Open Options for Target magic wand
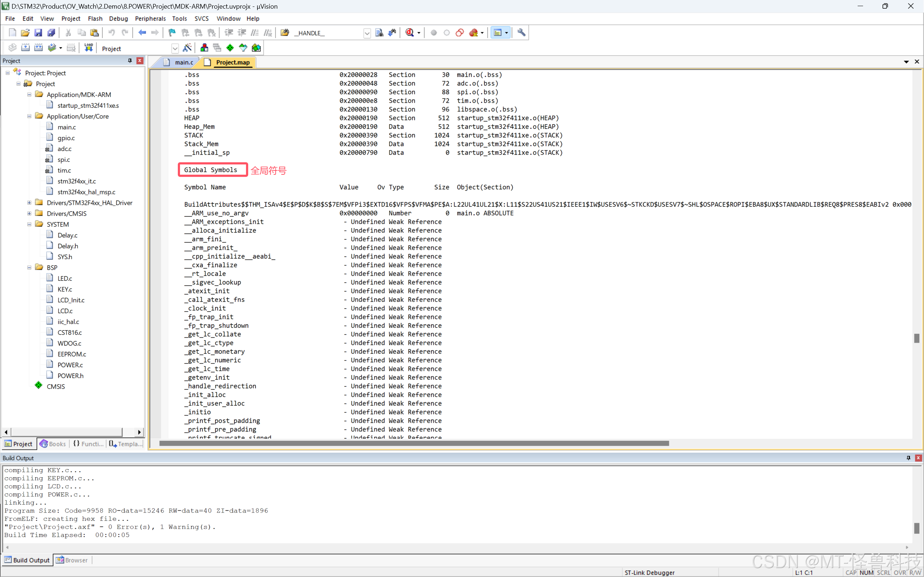The height and width of the screenshot is (577, 924). coord(187,48)
